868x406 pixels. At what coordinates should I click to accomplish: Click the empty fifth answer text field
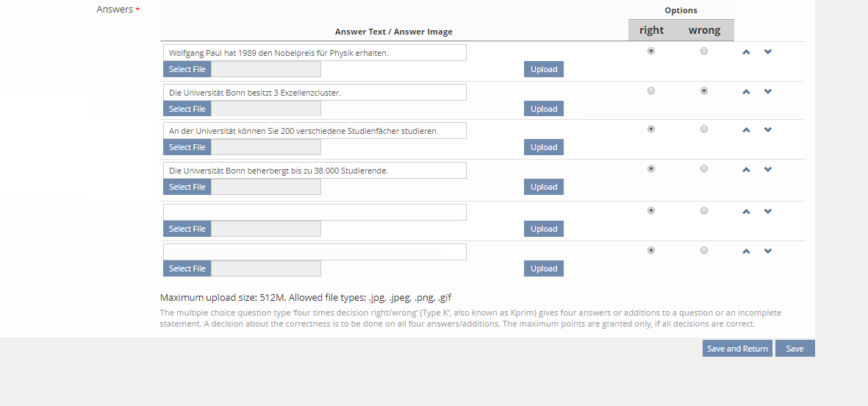[x=315, y=213]
